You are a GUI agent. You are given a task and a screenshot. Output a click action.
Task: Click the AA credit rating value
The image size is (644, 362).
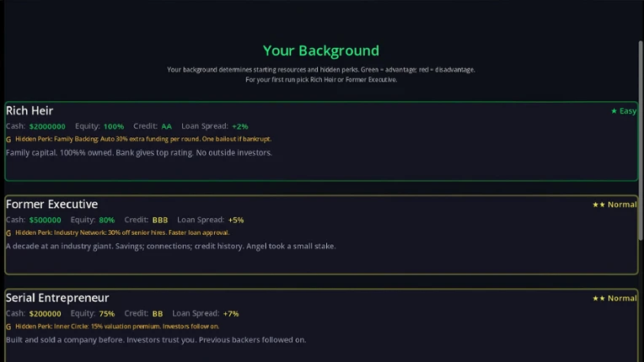(x=166, y=126)
